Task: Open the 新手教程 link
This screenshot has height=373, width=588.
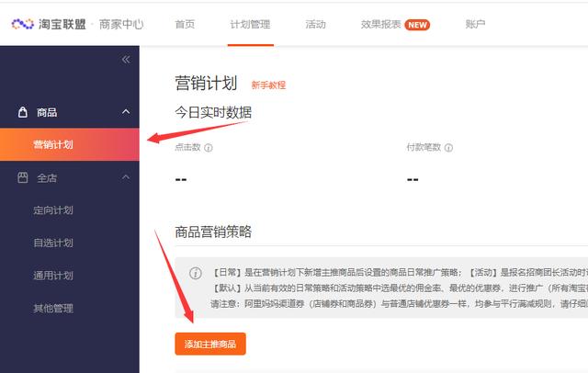Action: (x=268, y=85)
